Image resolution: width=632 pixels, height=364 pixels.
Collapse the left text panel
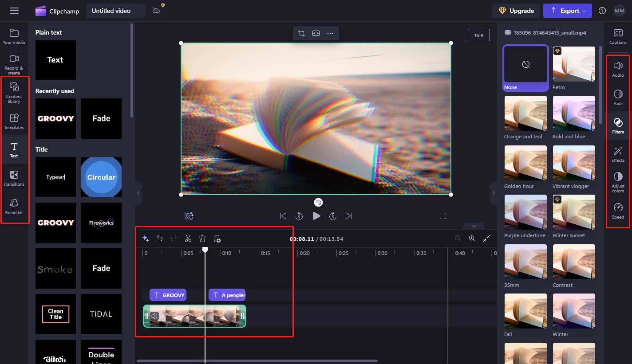coord(138,193)
